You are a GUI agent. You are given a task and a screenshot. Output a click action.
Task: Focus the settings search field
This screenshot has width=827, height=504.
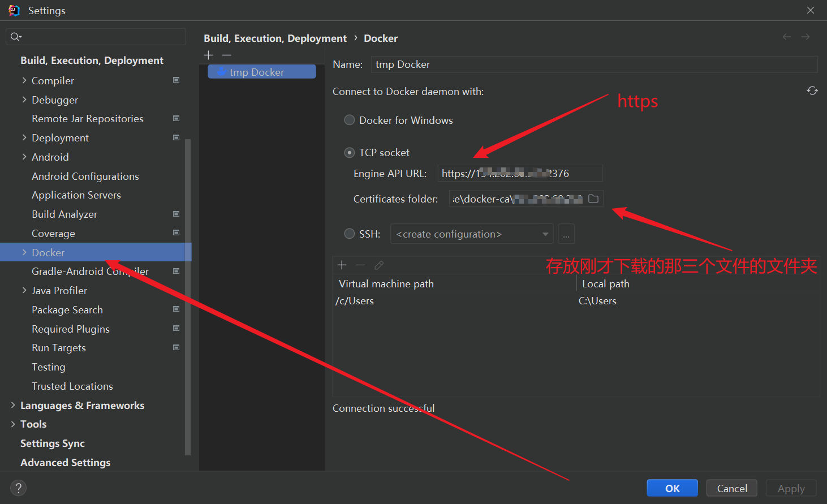pos(96,37)
